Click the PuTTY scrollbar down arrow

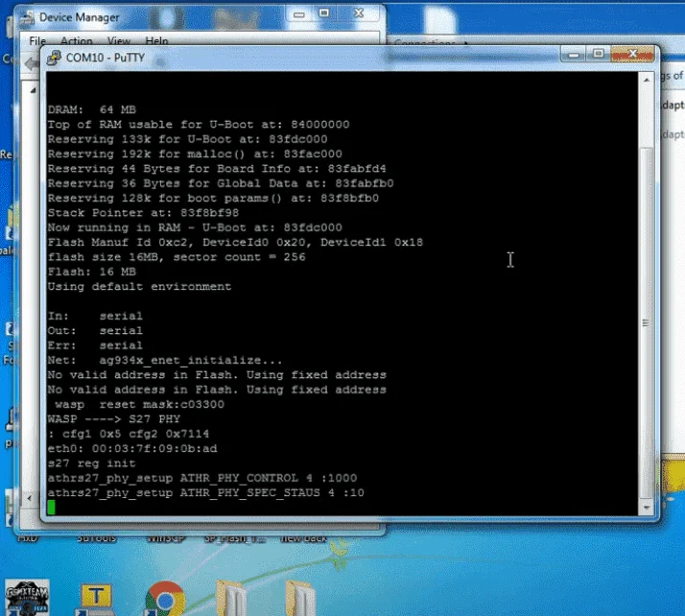click(x=646, y=508)
